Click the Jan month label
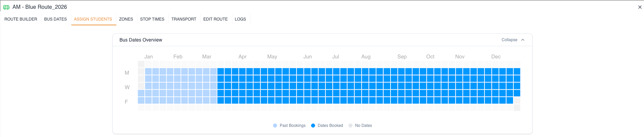This screenshot has height=137, width=644. point(148,57)
